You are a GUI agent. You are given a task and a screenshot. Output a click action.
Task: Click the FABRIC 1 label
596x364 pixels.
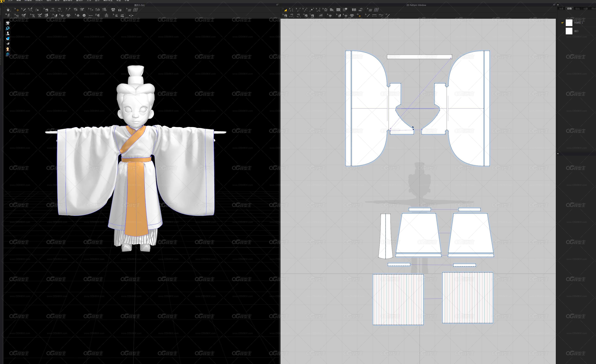pos(578,23)
